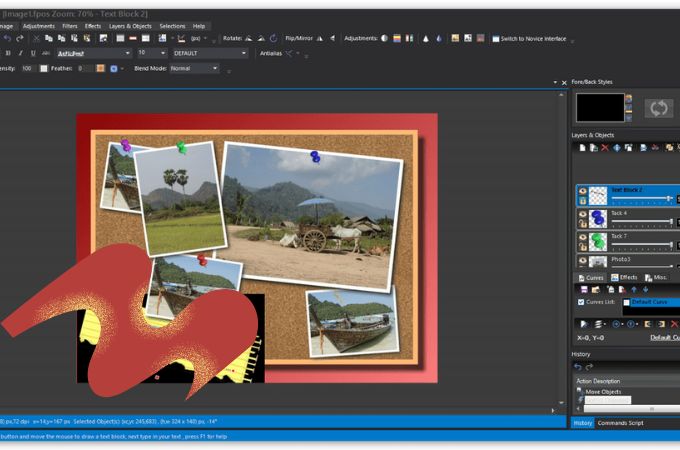Image resolution: width=680 pixels, height=450 pixels.
Task: Open the colored stripes hue adjustment icon
Action: pos(397,39)
